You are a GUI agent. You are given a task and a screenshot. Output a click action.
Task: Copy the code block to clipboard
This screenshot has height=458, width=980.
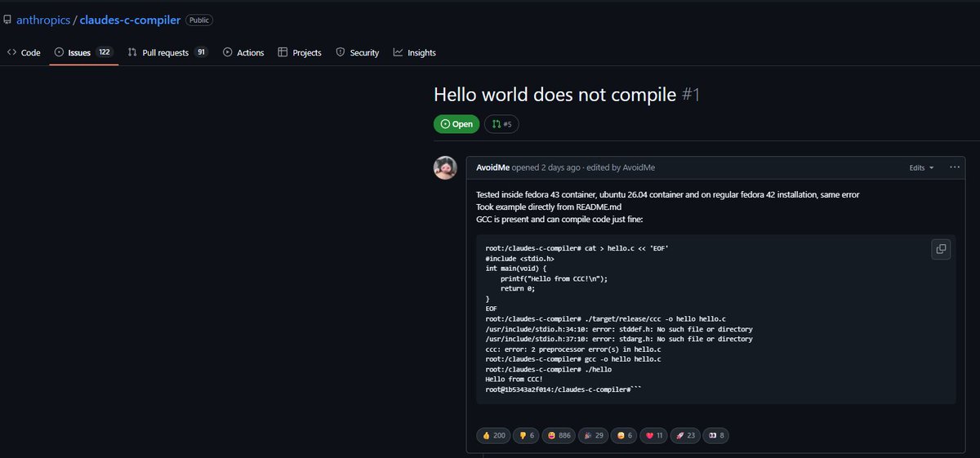click(x=941, y=249)
